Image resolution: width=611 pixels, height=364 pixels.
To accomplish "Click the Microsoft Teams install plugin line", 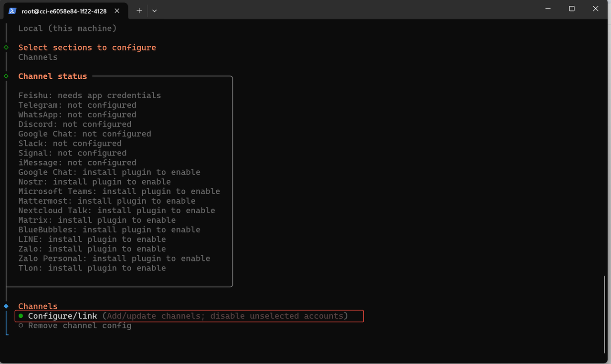I will click(x=119, y=191).
